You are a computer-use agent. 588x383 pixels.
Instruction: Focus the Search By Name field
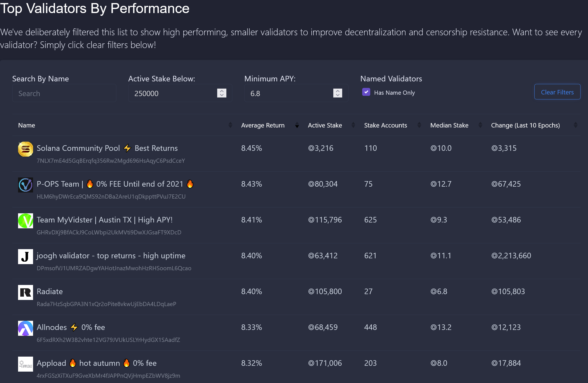(x=64, y=93)
